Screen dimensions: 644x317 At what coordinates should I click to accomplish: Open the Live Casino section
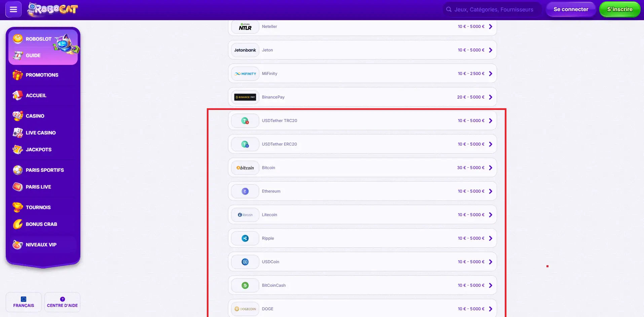[41, 133]
